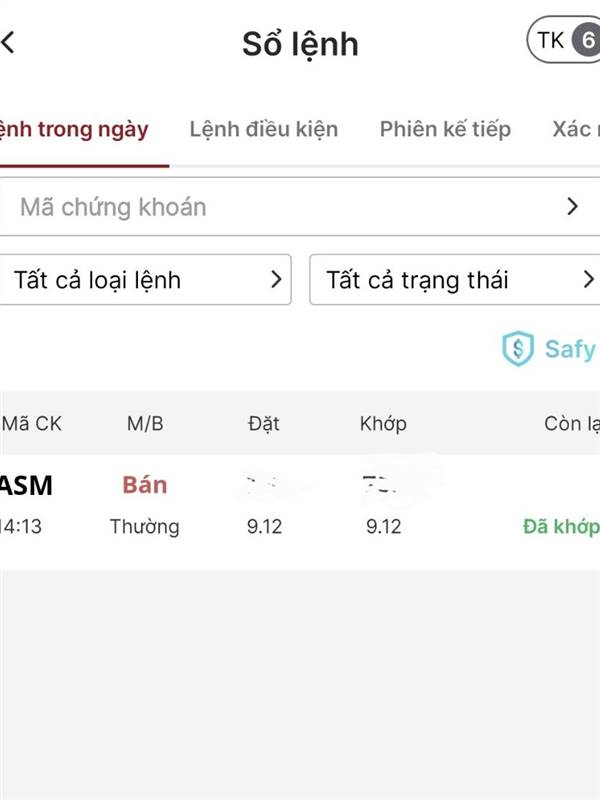Tap the back arrow icon

point(9,43)
